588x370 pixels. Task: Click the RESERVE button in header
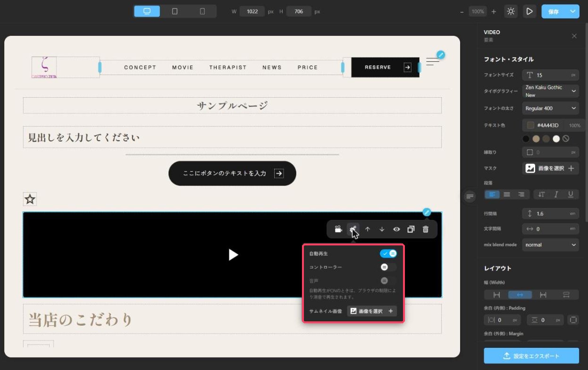tap(385, 67)
